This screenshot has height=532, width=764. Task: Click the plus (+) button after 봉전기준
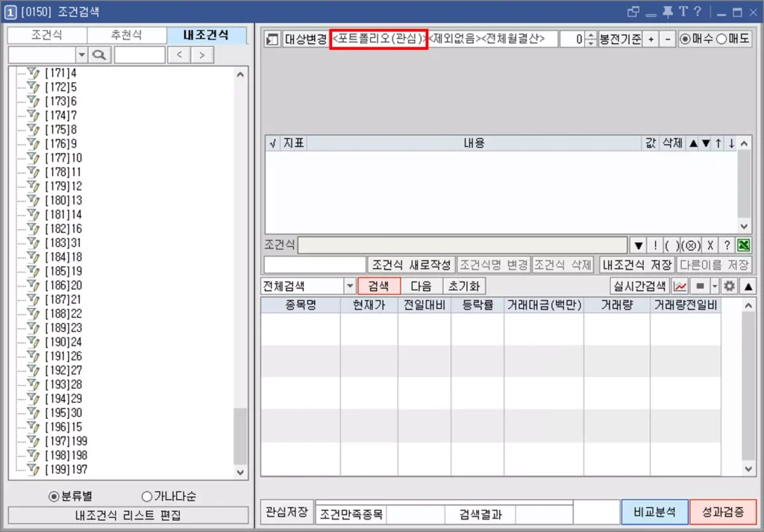coord(651,39)
